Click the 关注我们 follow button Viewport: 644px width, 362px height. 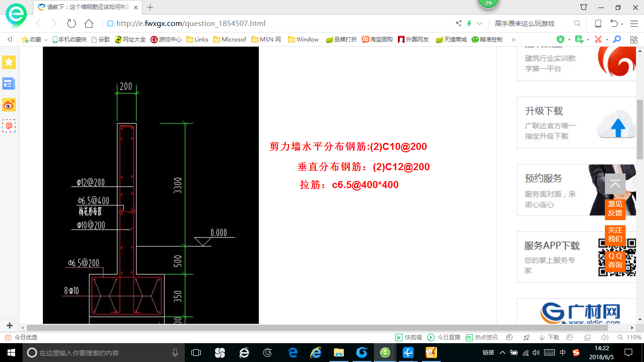coord(615,235)
